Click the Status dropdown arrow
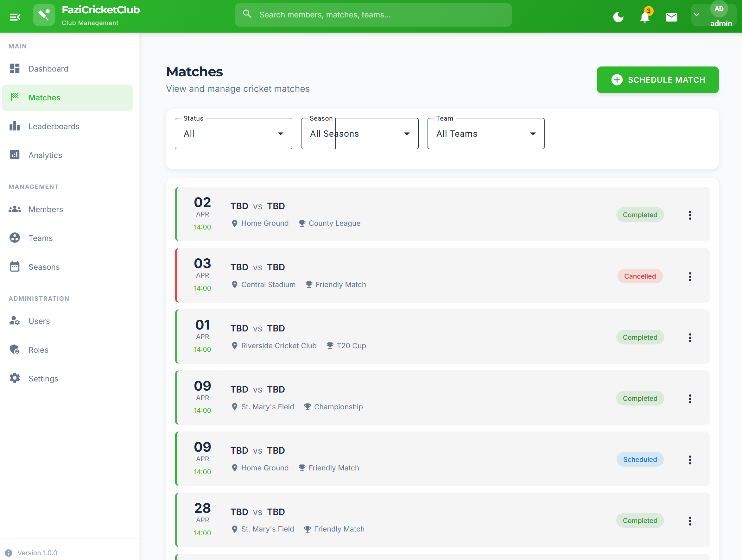The height and width of the screenshot is (560, 742). 281,134
